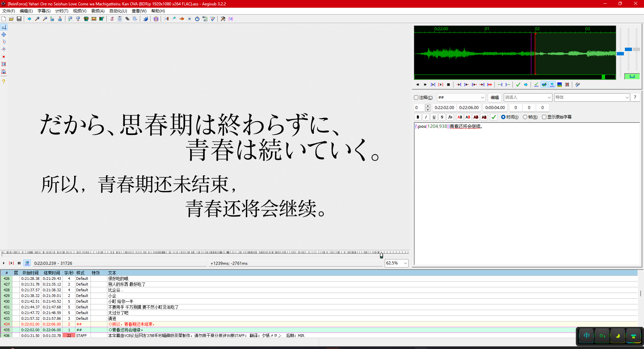Apply italics with the I button
The image size is (644, 349).
pyautogui.click(x=426, y=117)
